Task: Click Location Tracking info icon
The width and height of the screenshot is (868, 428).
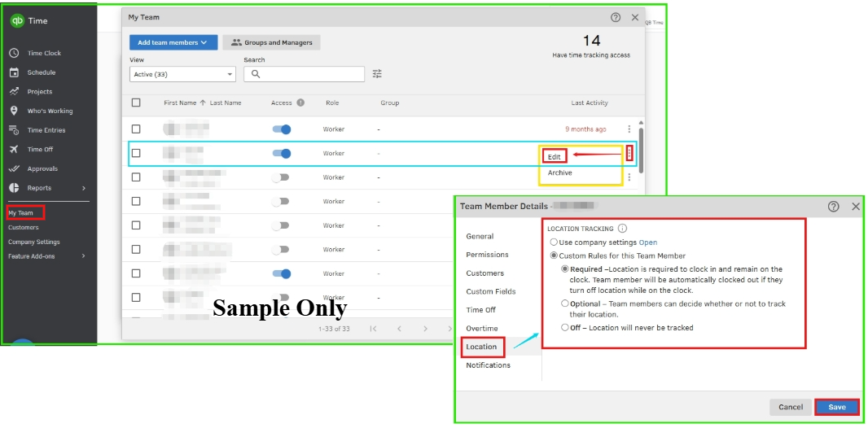Action: coord(622,229)
